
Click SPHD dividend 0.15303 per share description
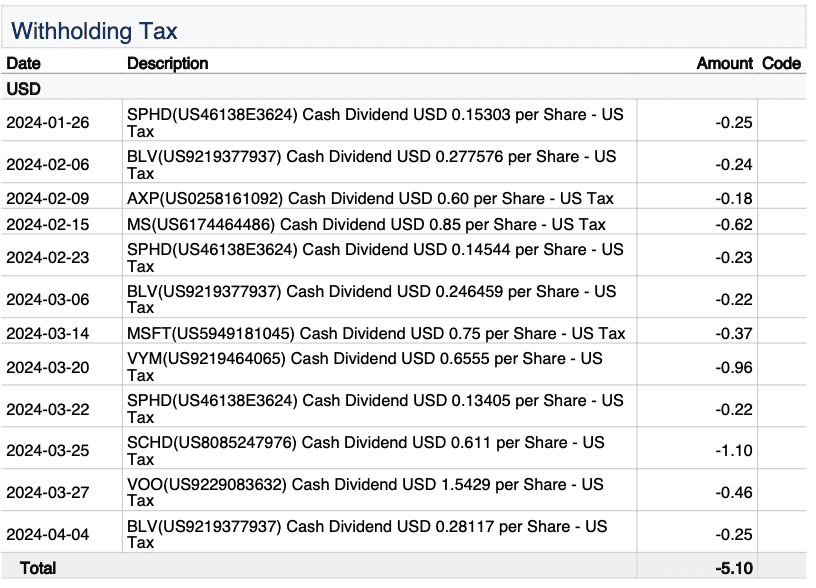click(x=375, y=123)
